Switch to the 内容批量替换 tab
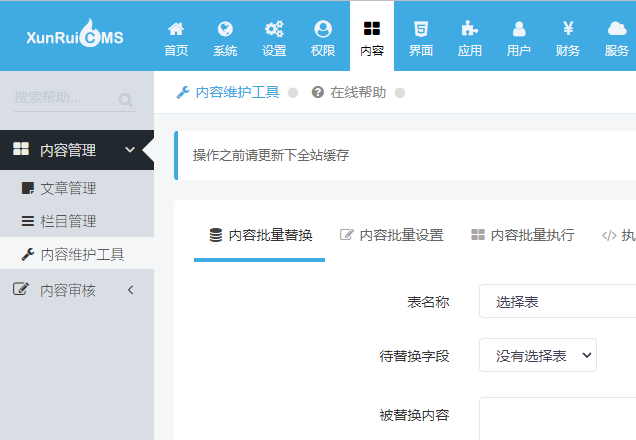This screenshot has width=636, height=440. (x=260, y=235)
